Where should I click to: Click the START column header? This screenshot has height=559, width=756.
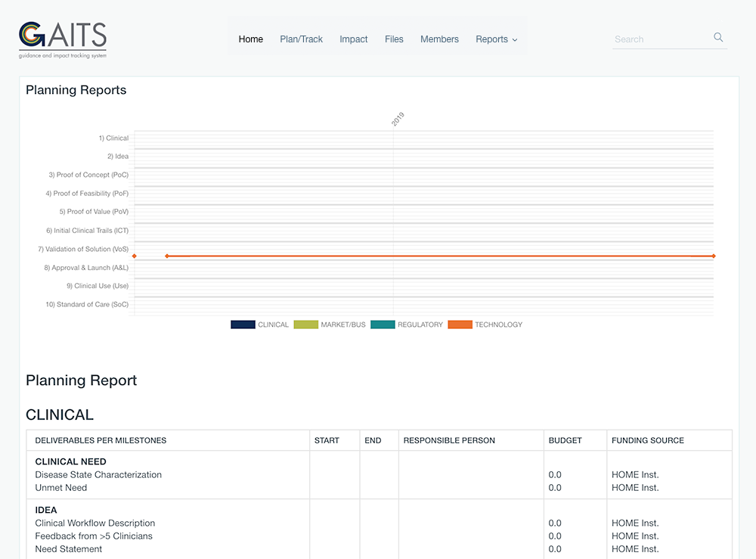(x=327, y=440)
